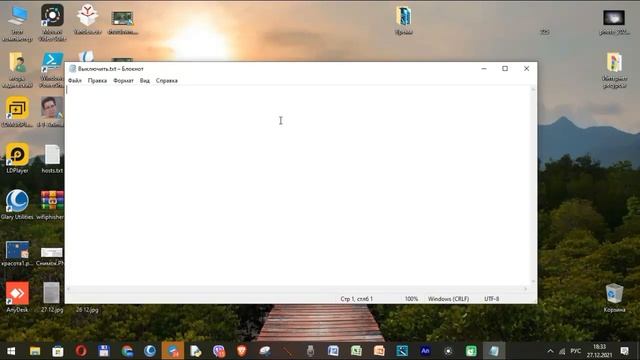The height and width of the screenshot is (360, 640).
Task: Select the user folder with person icon
Action: tap(17, 69)
